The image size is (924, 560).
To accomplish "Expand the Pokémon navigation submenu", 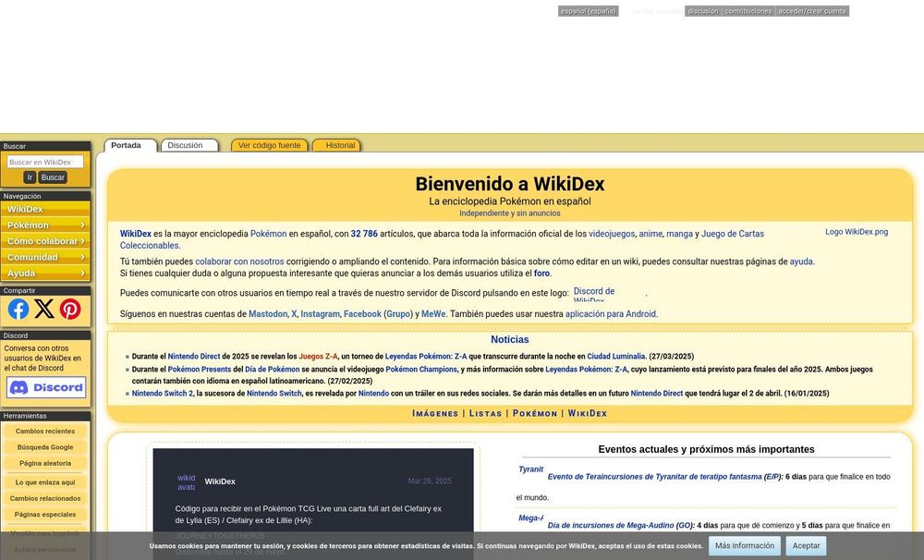I will [x=45, y=225].
